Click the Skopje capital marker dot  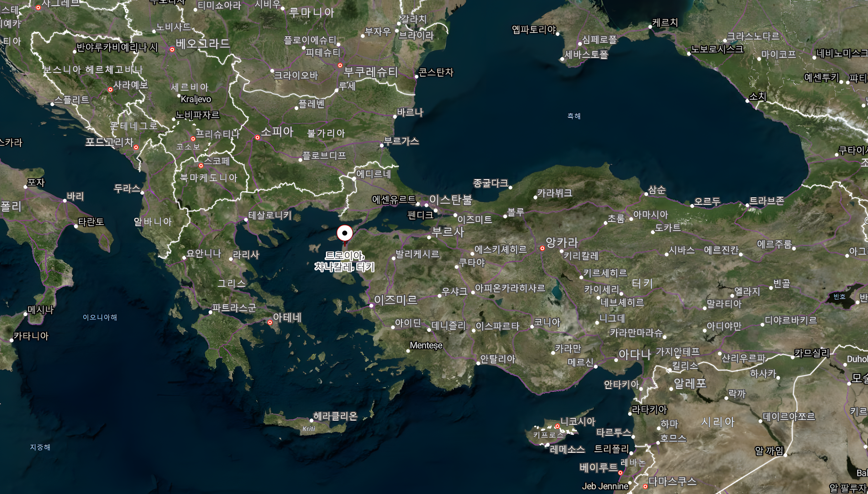(201, 166)
